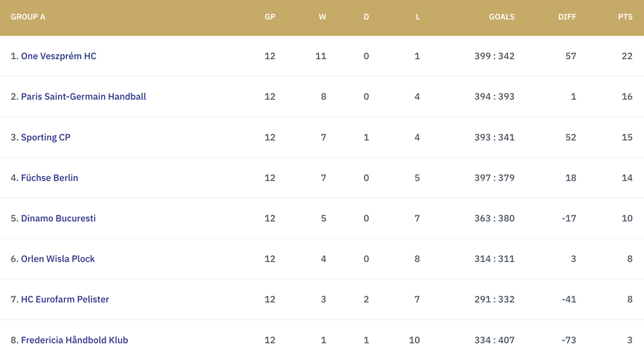Click the L losses column header
Screen dimensions: 644x355
click(x=418, y=17)
